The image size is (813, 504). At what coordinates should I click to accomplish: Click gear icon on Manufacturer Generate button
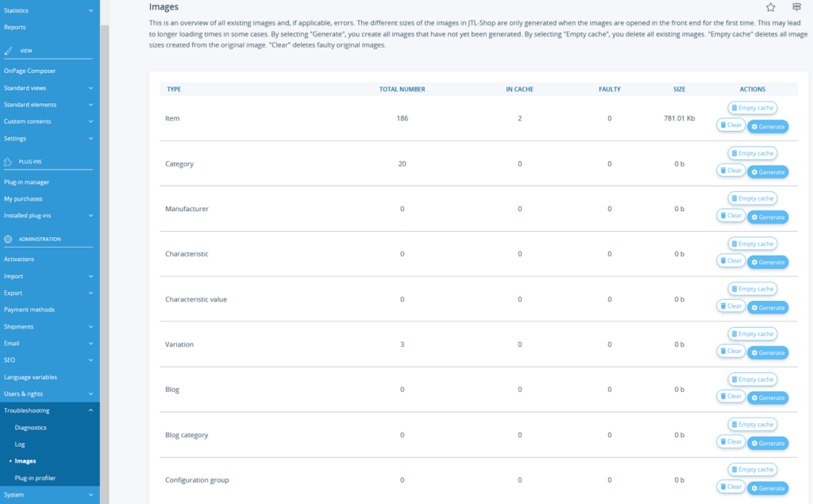755,217
